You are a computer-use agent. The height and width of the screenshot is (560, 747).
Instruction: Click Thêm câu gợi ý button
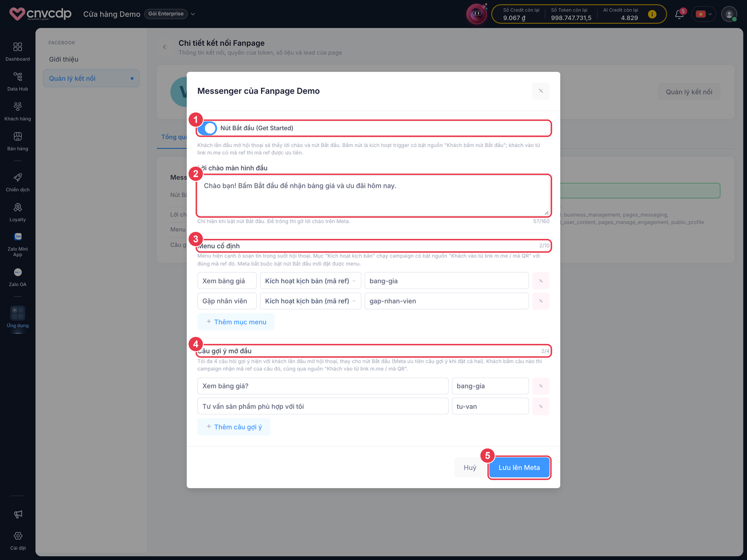(x=233, y=427)
